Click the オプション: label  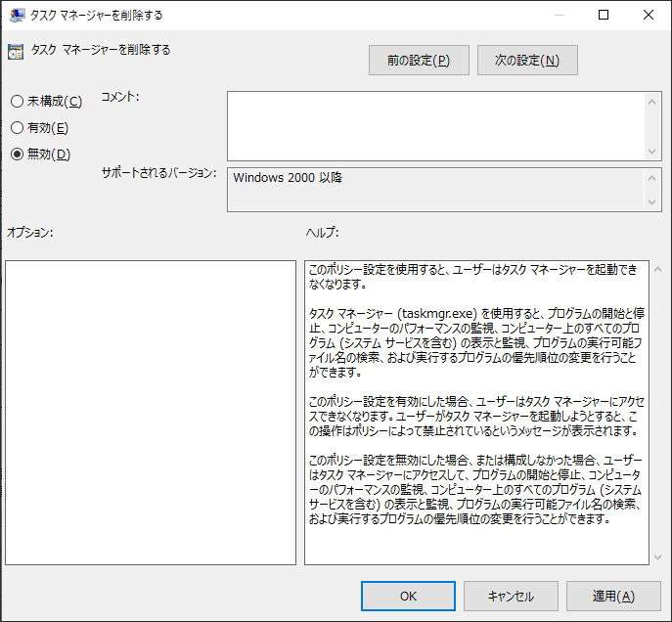(x=30, y=233)
